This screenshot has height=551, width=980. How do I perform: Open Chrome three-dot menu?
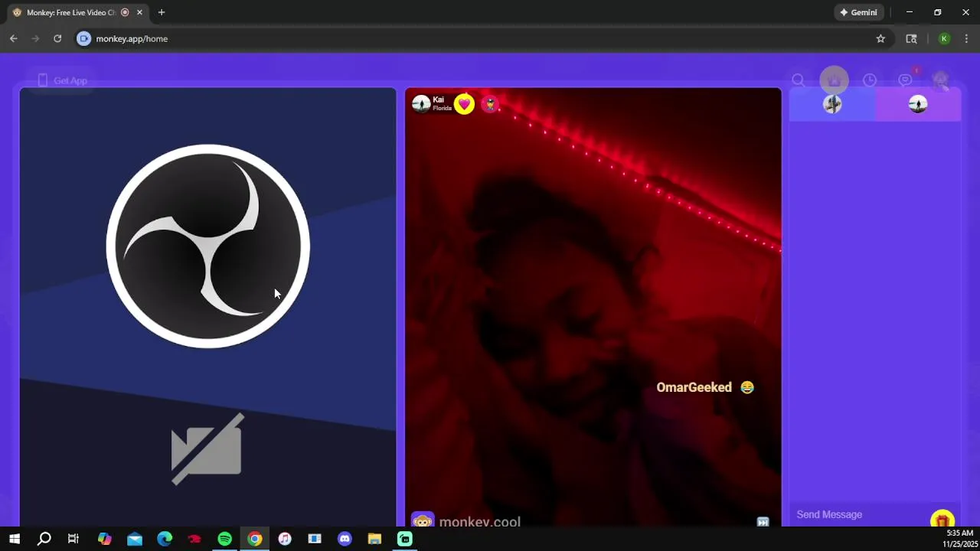click(x=966, y=38)
